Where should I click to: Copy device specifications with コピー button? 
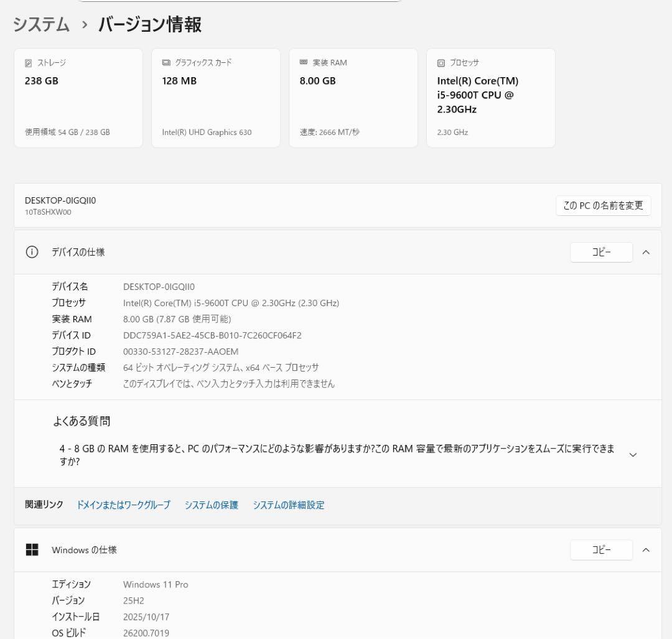point(601,252)
